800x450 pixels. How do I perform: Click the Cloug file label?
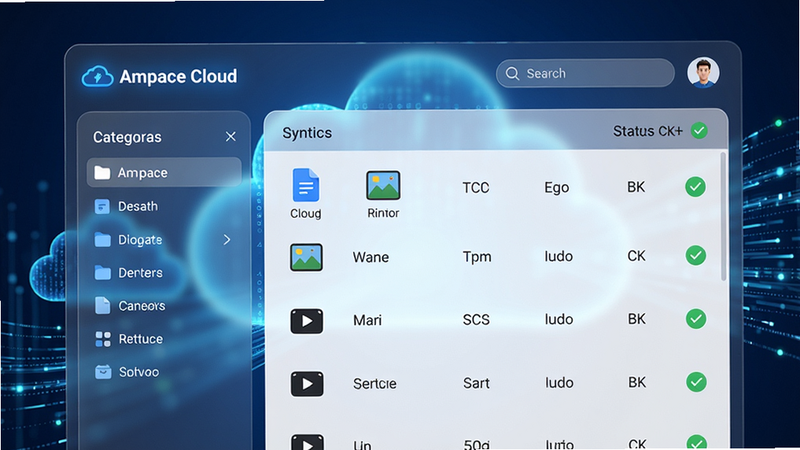point(306,214)
